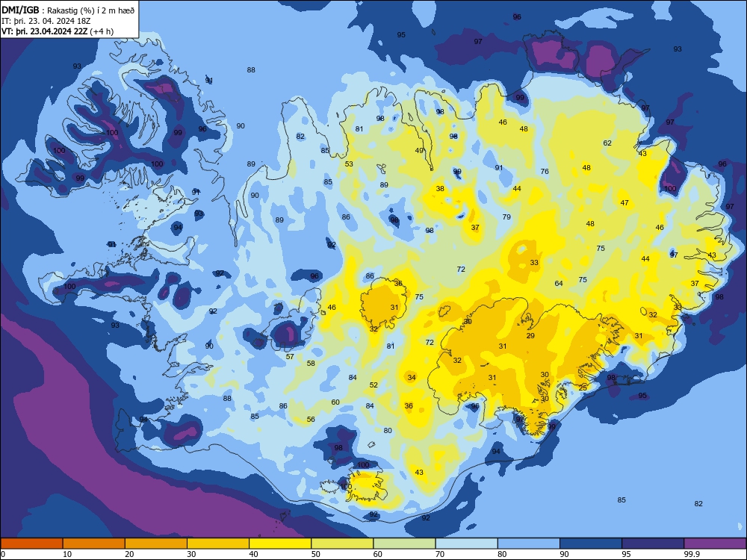The width and height of the screenshot is (747, 560).
Task: Click the map value '56'
Action: click(311, 419)
